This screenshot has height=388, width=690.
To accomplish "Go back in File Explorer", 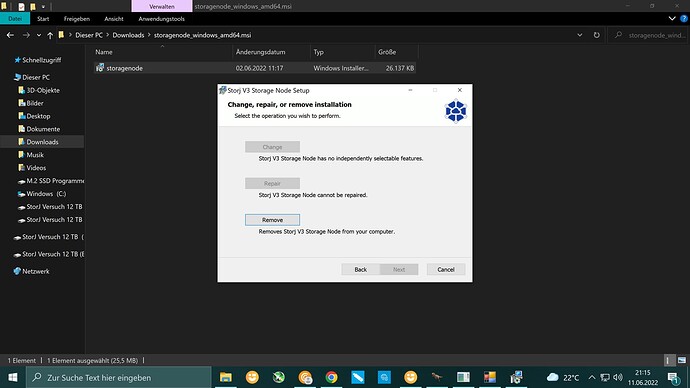I will click(10, 35).
